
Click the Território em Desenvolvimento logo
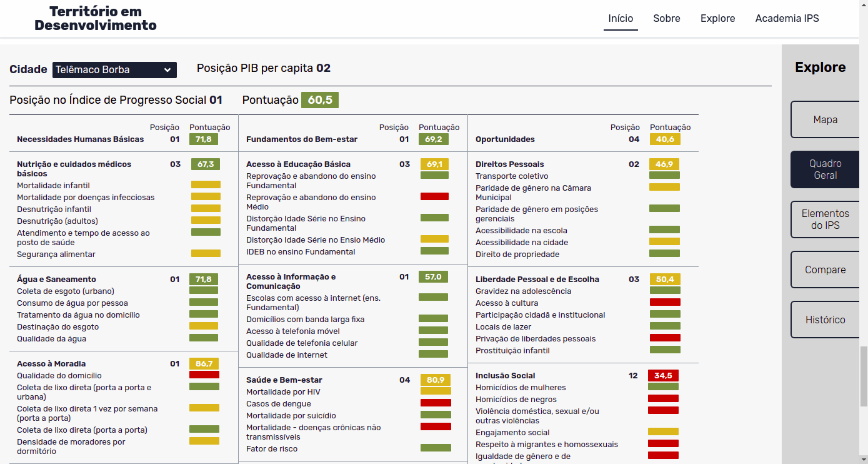coord(96,19)
